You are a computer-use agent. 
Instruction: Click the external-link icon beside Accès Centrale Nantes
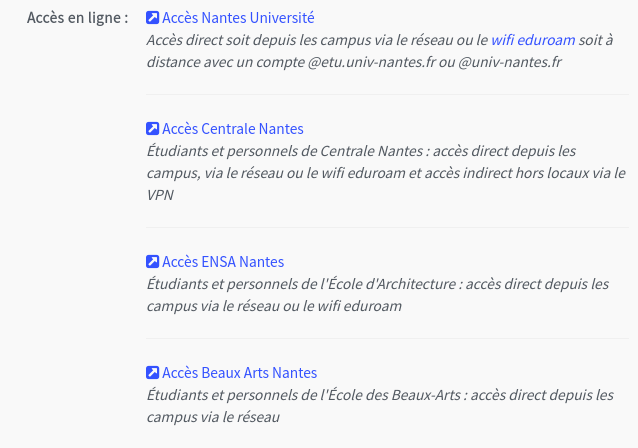153,129
